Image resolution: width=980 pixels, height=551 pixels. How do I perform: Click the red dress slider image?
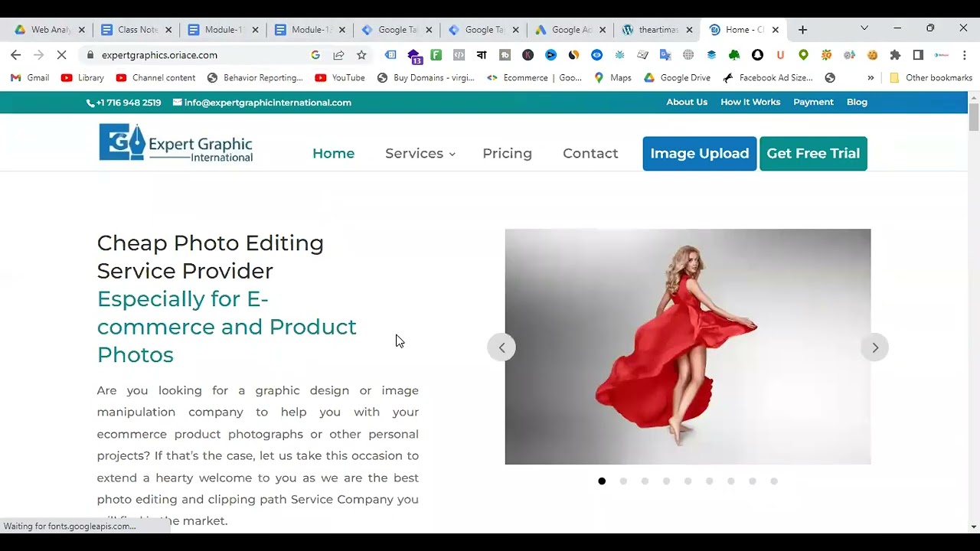(x=688, y=347)
